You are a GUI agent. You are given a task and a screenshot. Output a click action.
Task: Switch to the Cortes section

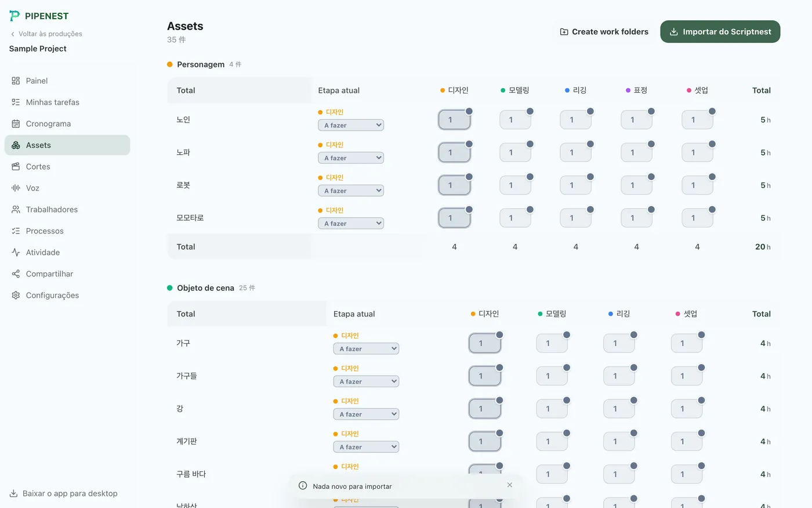click(67, 167)
